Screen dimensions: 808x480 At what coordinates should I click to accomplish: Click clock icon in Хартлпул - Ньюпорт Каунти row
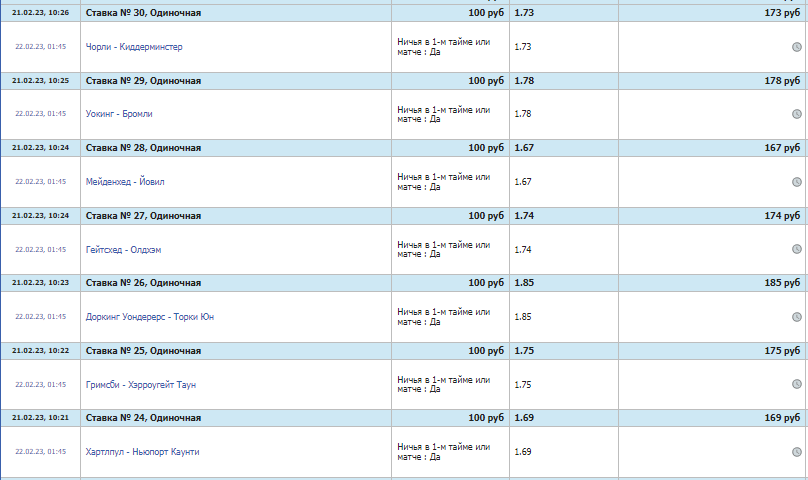(x=797, y=452)
